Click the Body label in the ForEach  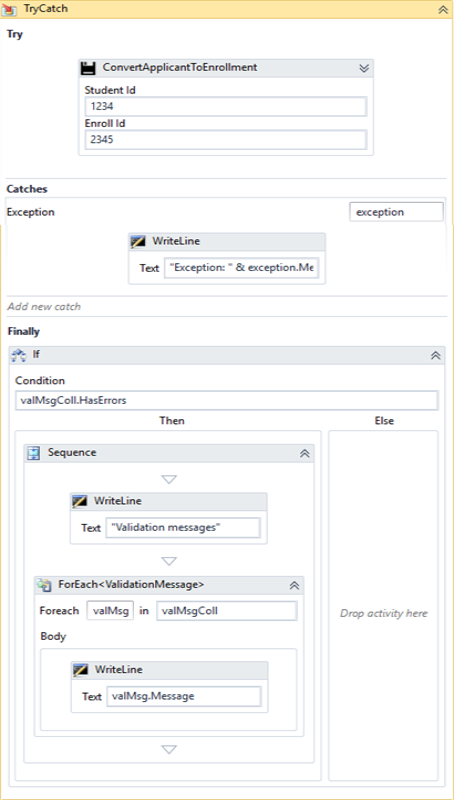53,636
